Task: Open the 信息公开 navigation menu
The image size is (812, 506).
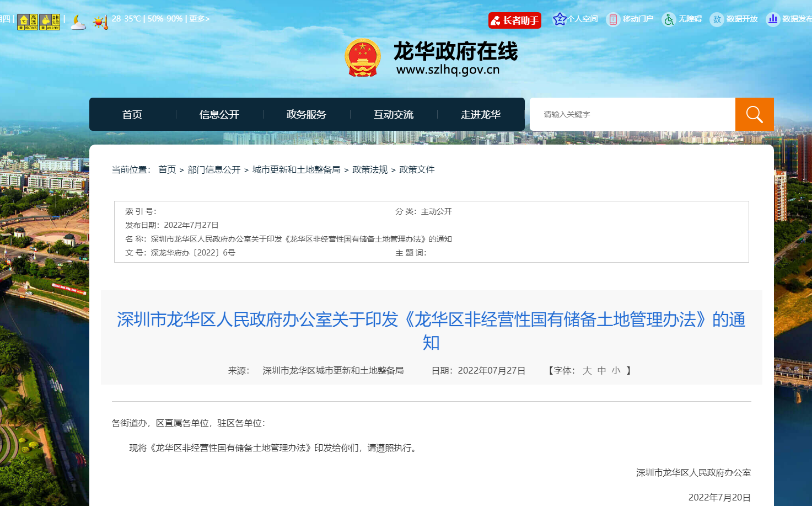Action: [x=219, y=114]
